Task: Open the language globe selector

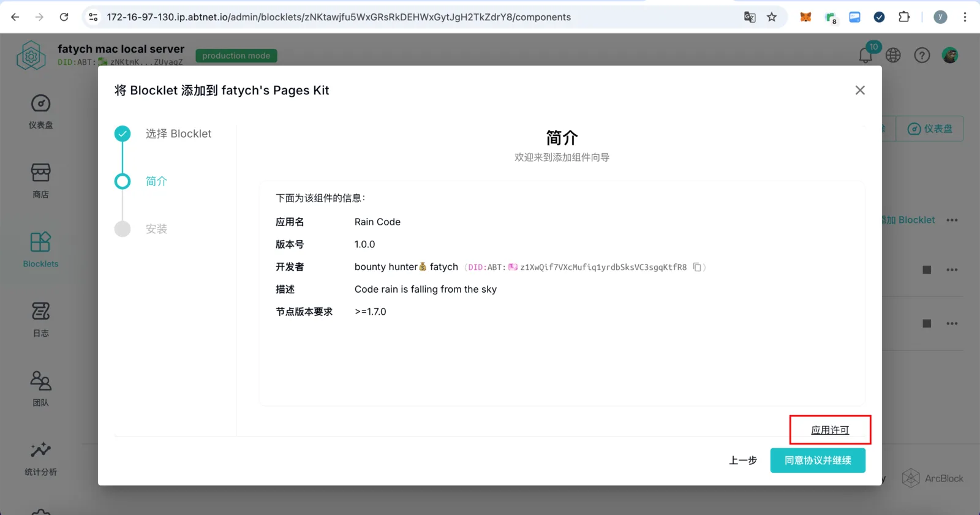Action: pyautogui.click(x=893, y=55)
